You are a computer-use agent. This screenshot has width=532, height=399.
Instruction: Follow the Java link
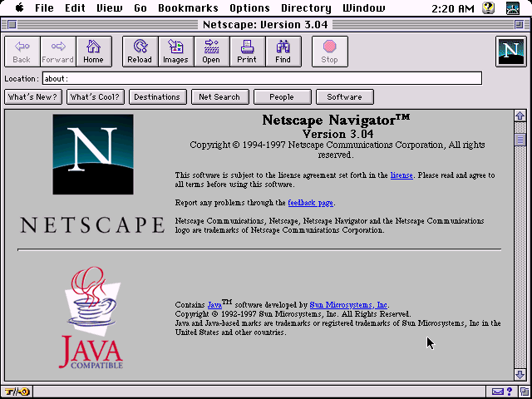click(214, 305)
